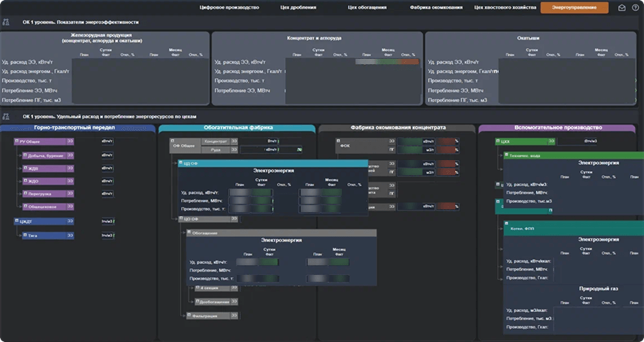Click Горно-транспортный передел column header
Image resolution: width=644 pixels, height=342 pixels.
(x=78, y=129)
